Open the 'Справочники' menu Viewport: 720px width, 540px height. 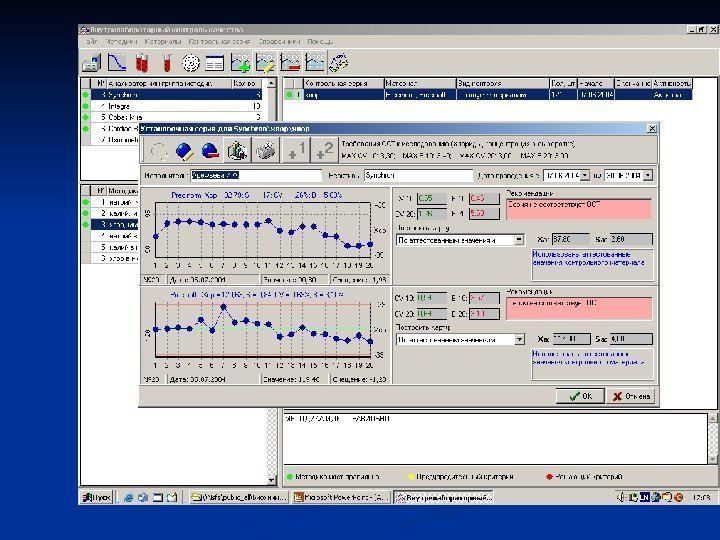point(279,41)
